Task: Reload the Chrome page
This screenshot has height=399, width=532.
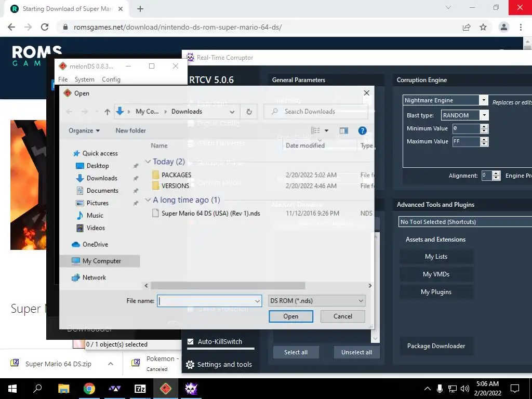Action: pyautogui.click(x=45, y=27)
